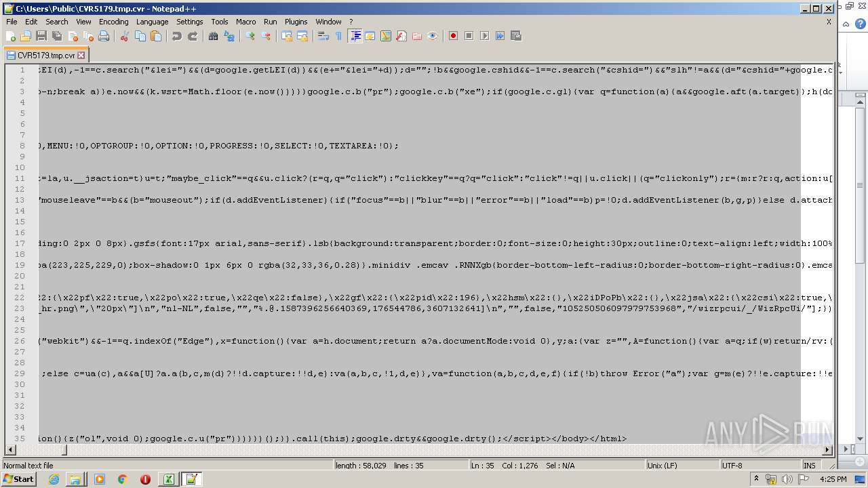
Task: Open the File menu
Action: (12, 22)
